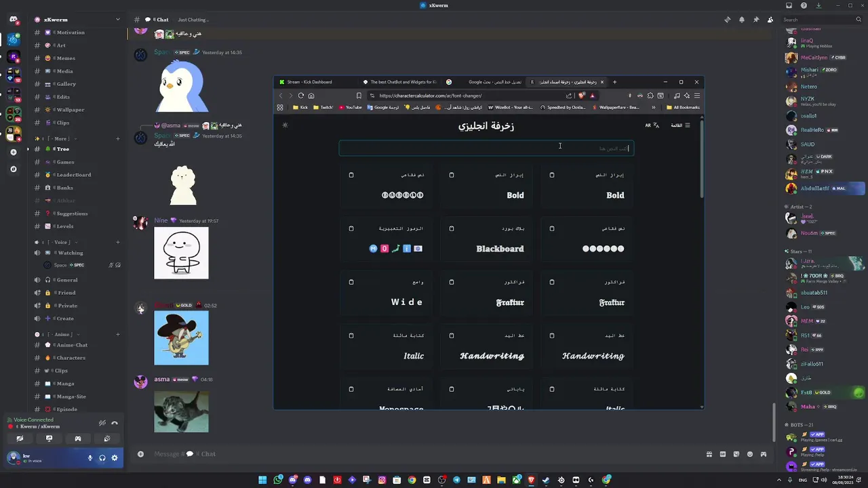868x488 pixels.
Task: Change page language AR selector
Action: pos(652,125)
